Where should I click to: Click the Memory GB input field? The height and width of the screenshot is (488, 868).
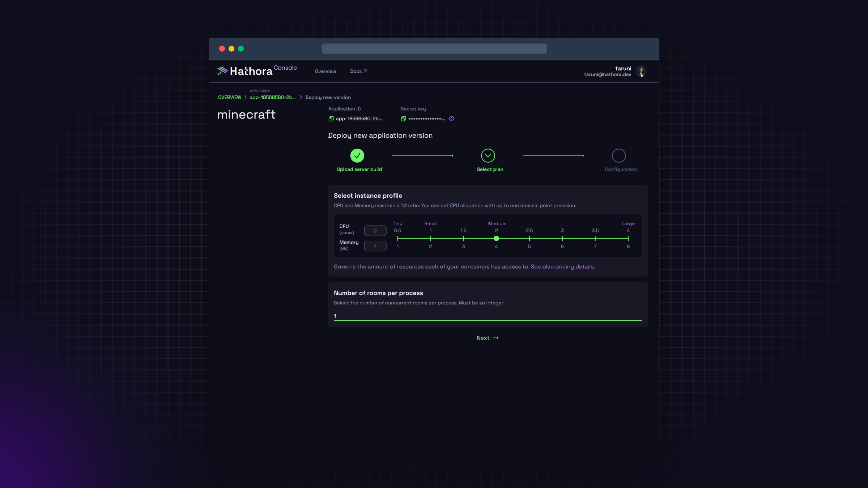[375, 246]
